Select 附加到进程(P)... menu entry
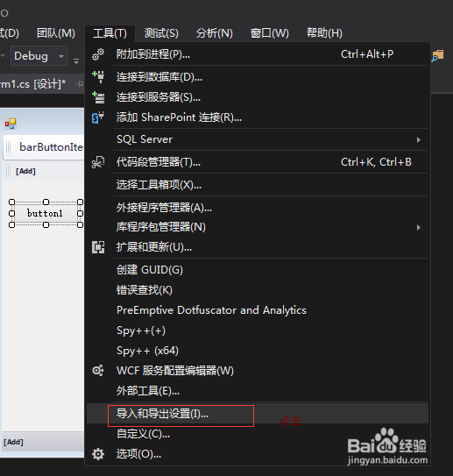This screenshot has width=453, height=476. [x=258, y=54]
